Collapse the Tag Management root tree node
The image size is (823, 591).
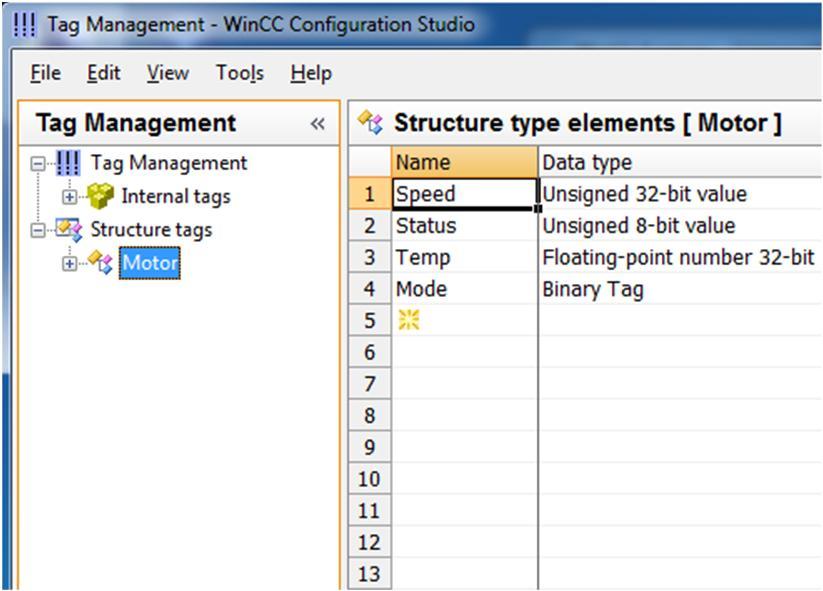(x=38, y=164)
